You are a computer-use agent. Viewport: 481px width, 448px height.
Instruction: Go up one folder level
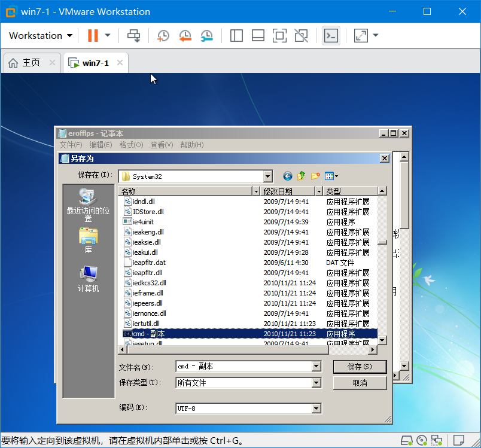click(302, 176)
